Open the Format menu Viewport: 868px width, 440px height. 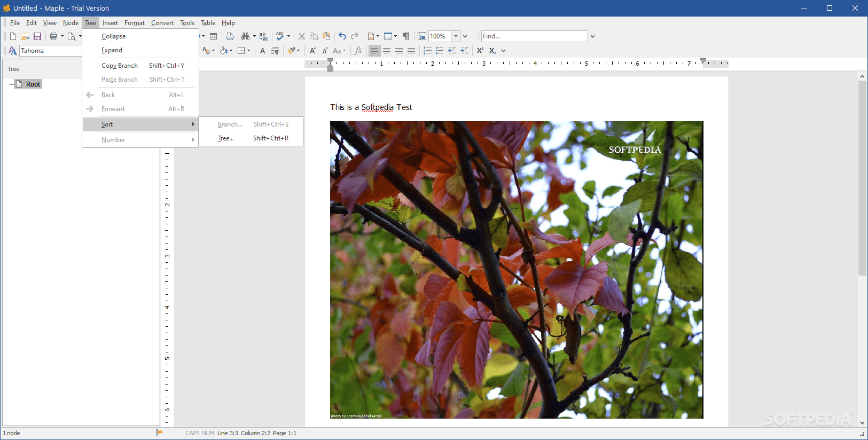point(135,23)
